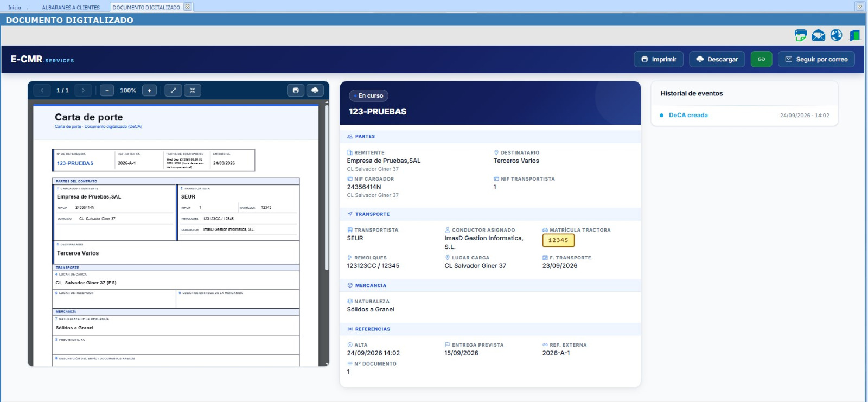Viewport: 868px width, 402px height.
Task: Click the open envelope mail icon
Action: pyautogui.click(x=818, y=35)
